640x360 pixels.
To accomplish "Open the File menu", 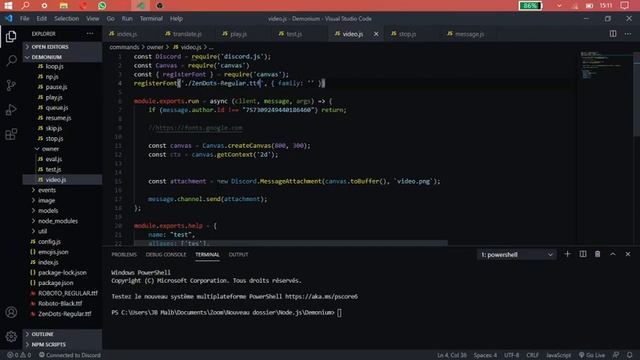I will tap(24, 19).
